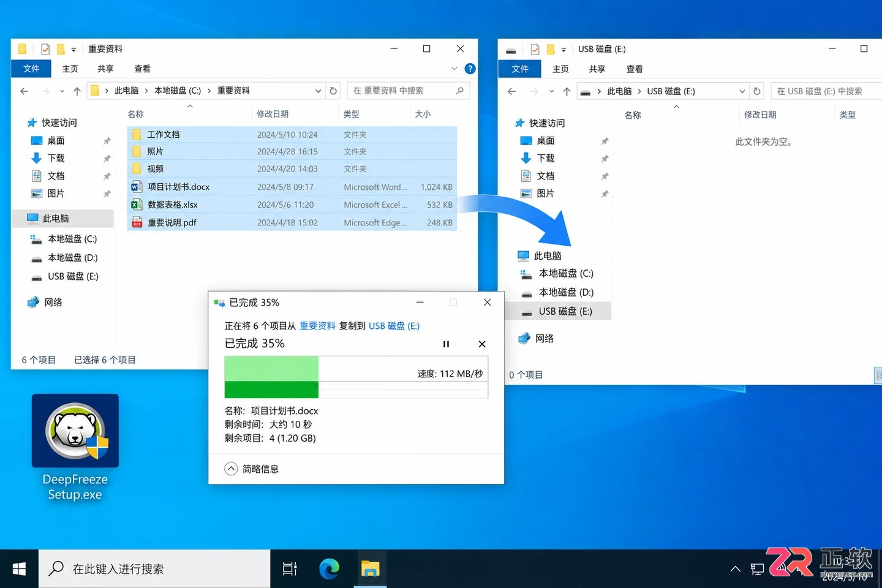Launch DeepFreeze Setup.exe desktop icon
Viewport: 882px width, 588px height.
[x=75, y=448]
